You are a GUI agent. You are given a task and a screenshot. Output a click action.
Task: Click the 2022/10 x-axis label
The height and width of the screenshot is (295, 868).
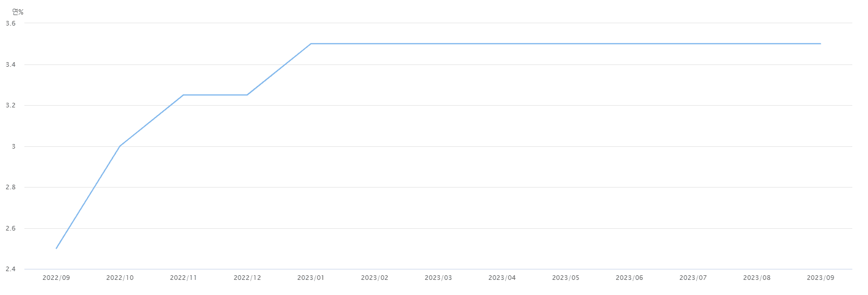pos(120,278)
